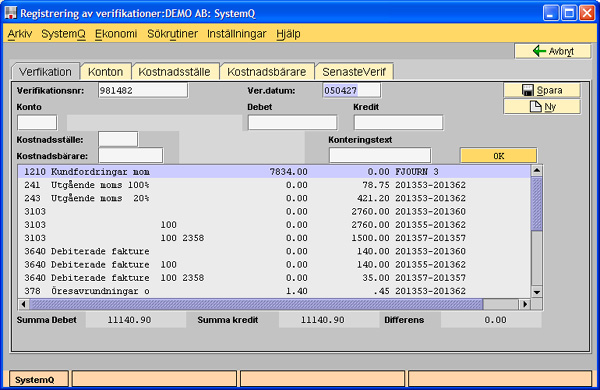Click the Ver.datum field with 050427
Image resolution: width=600 pixels, height=390 pixels.
tap(352, 91)
